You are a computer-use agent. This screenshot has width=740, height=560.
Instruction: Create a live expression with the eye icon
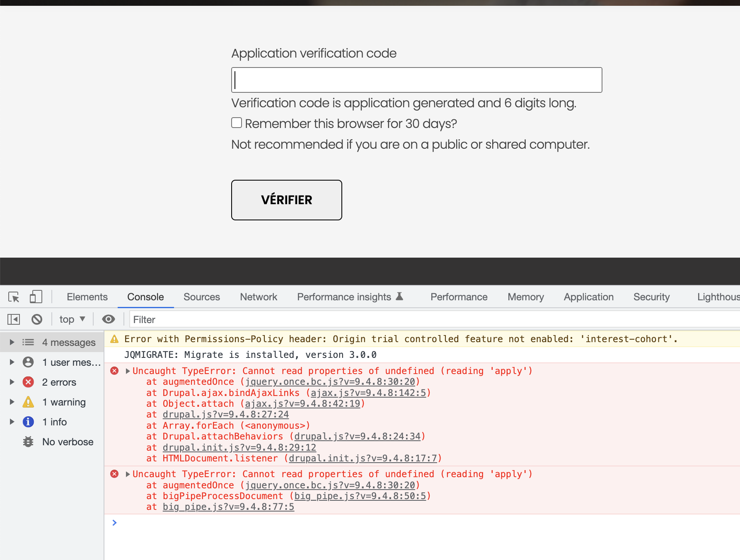point(109,319)
